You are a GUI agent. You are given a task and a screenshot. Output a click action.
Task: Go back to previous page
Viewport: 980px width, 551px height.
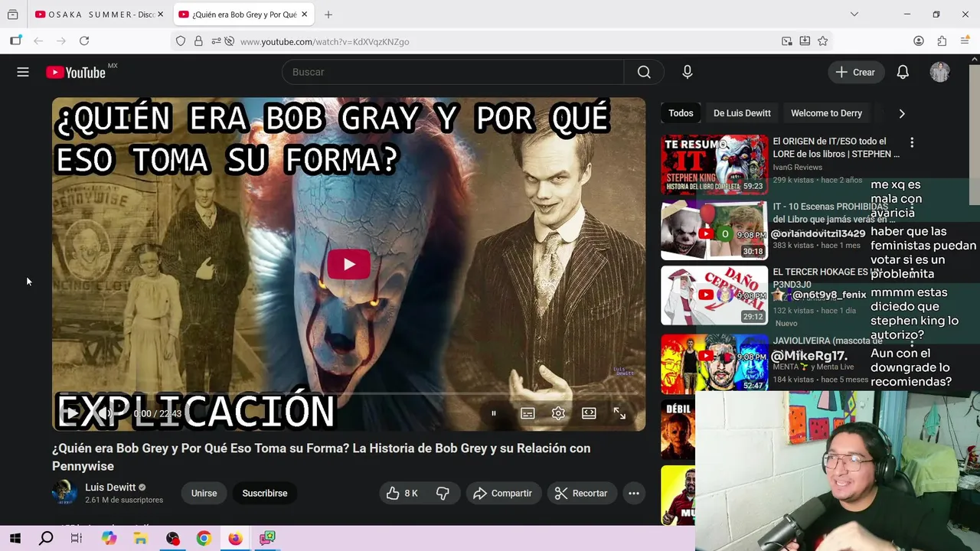click(38, 41)
